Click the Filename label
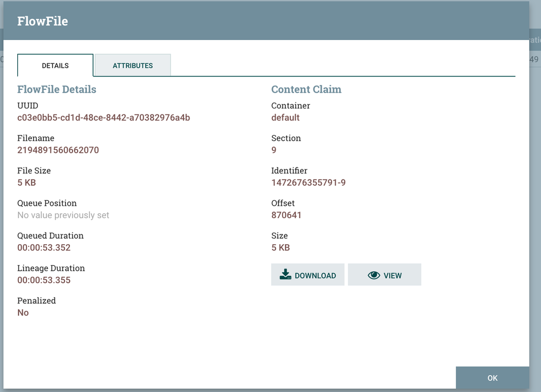 click(36, 138)
